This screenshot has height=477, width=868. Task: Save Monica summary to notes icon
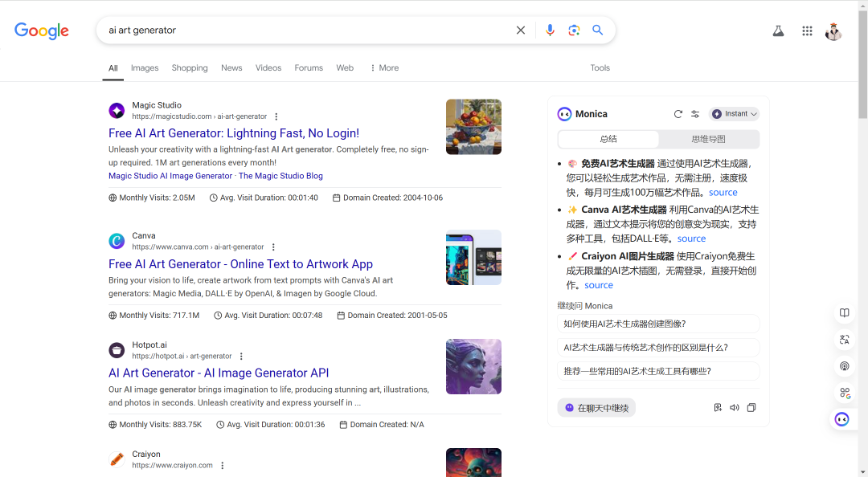point(718,408)
